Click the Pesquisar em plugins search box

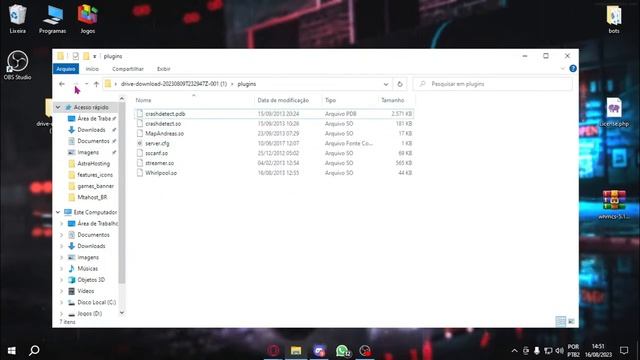click(493, 84)
